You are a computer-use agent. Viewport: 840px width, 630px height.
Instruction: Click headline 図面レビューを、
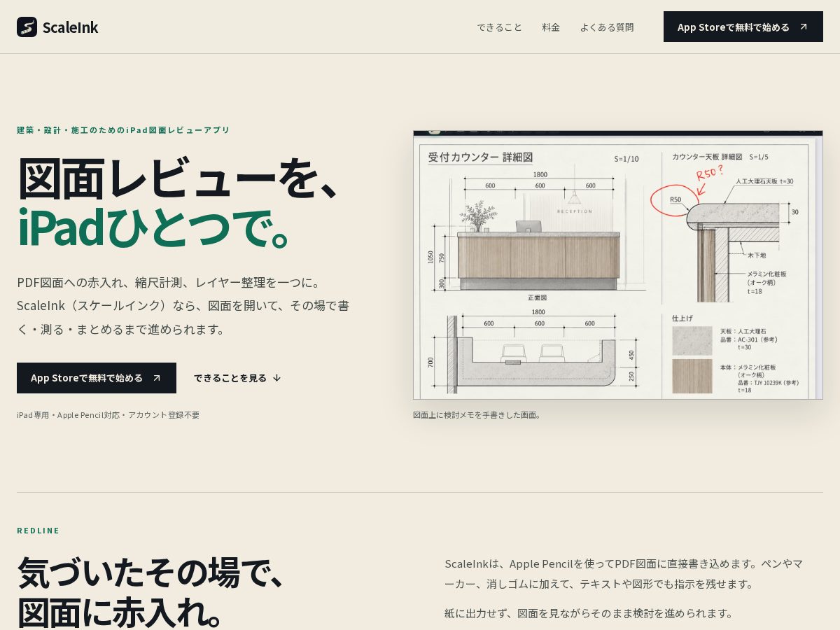(x=180, y=177)
